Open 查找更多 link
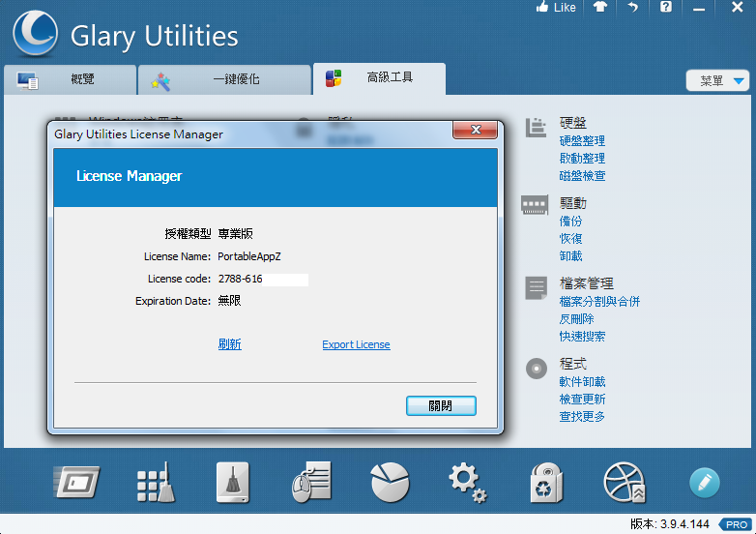Viewport: 756px width, 534px height. click(582, 416)
